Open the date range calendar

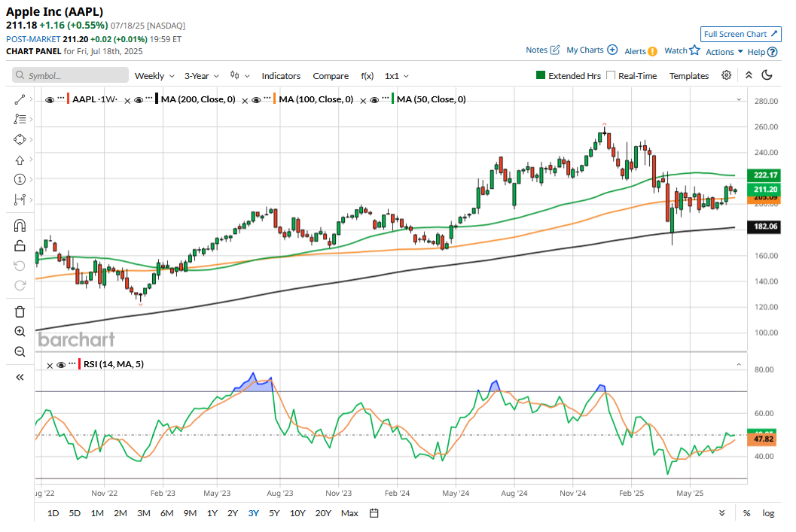[x=374, y=513]
